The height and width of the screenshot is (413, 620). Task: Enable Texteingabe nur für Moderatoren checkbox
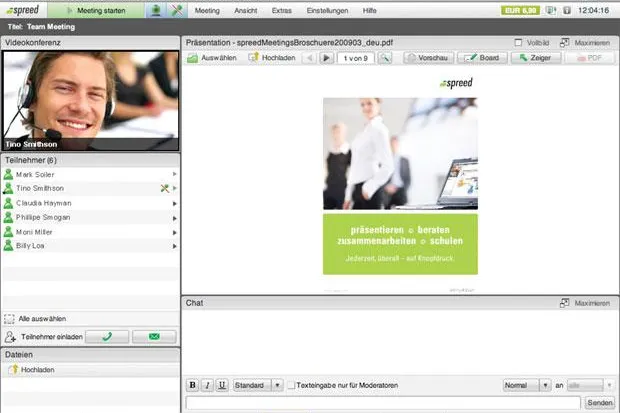[291, 385]
